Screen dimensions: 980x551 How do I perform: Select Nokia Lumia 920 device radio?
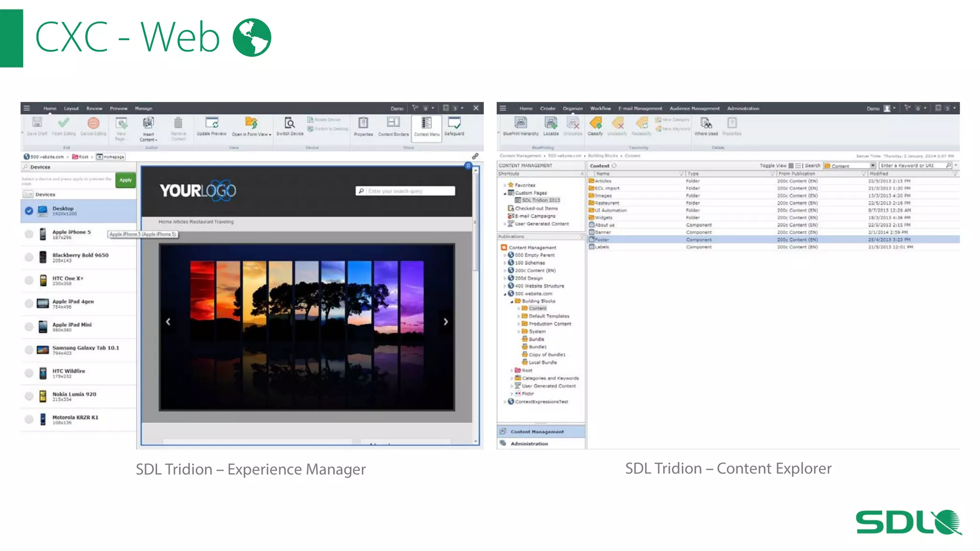(29, 396)
